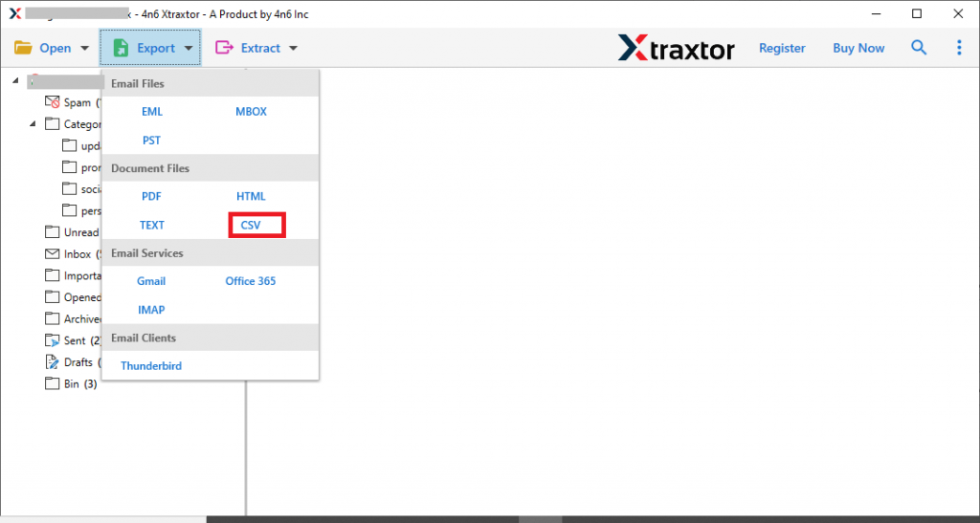Viewport: 980px width, 523px height.
Task: Click the app icon in title bar
Action: (15, 13)
